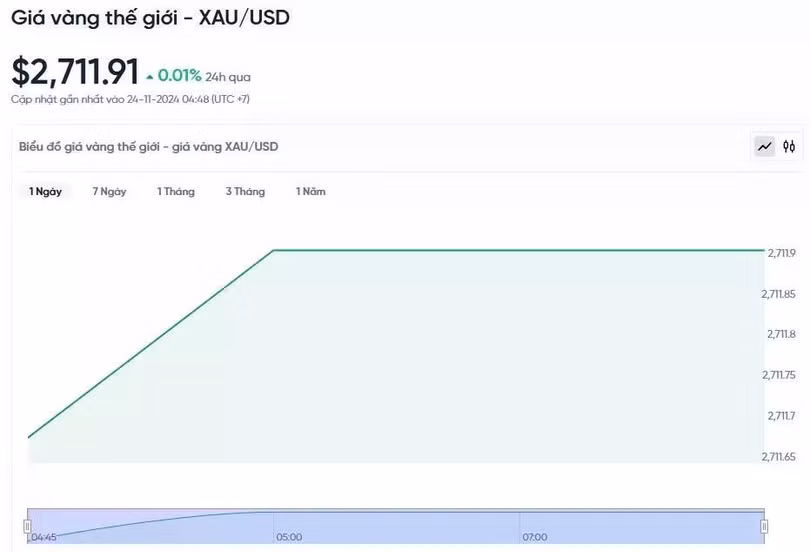Click the 07:00 marker in navigator
810x552 pixels.
534,537
